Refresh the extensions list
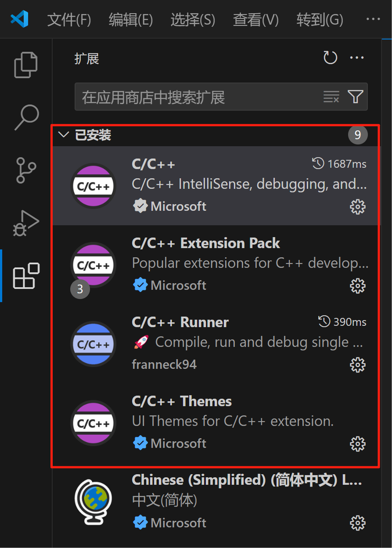This screenshot has height=548, width=392. 330,57
